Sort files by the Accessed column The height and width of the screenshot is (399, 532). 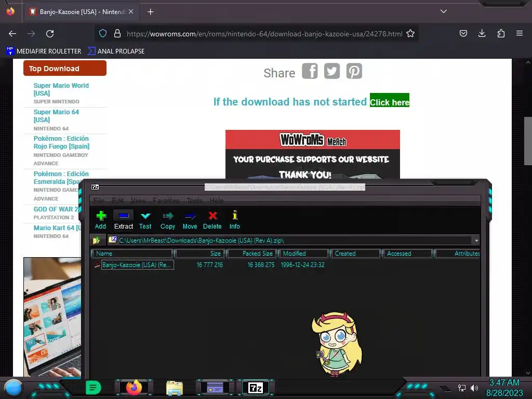pos(407,254)
